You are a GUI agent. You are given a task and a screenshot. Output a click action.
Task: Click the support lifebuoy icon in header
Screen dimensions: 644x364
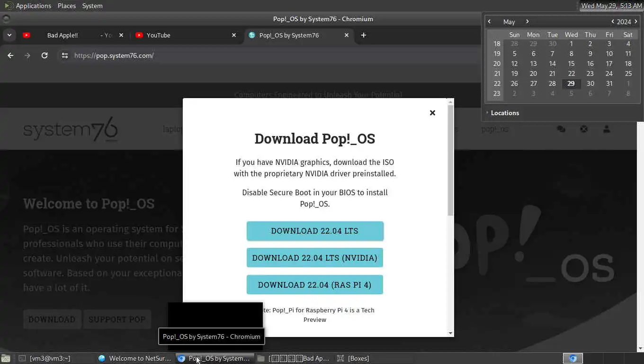coord(584,129)
